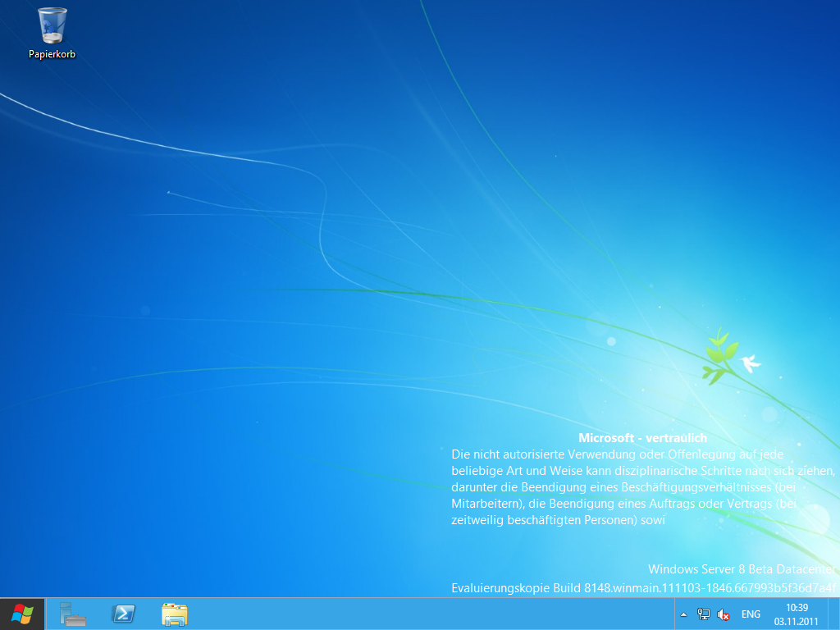Click the 10:39 clock time
The image size is (840, 630).
click(797, 608)
